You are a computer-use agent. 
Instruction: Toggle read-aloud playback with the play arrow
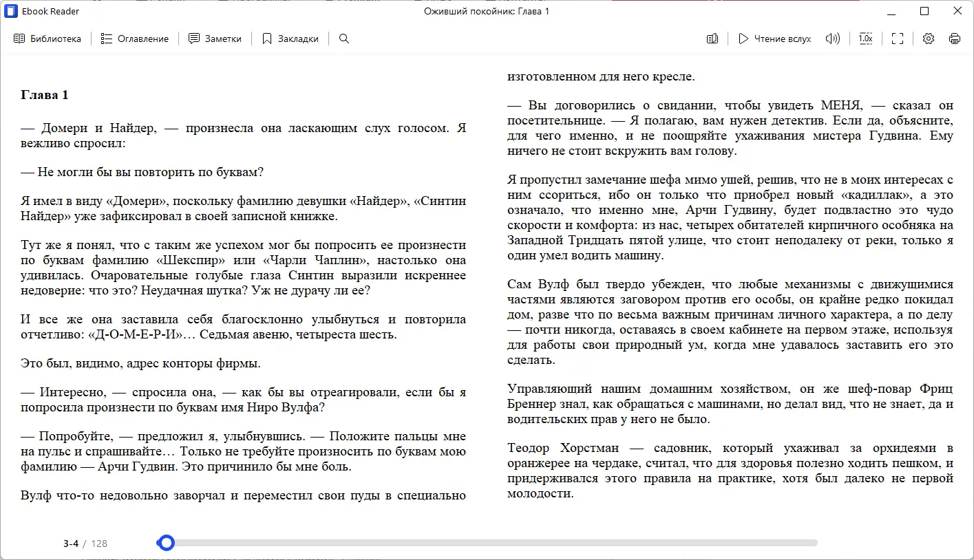743,39
